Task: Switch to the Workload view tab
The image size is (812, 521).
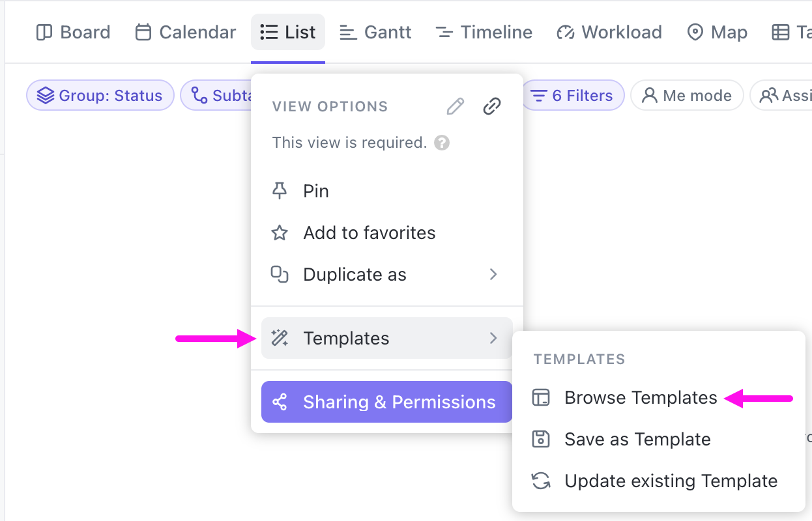Action: 609,32
